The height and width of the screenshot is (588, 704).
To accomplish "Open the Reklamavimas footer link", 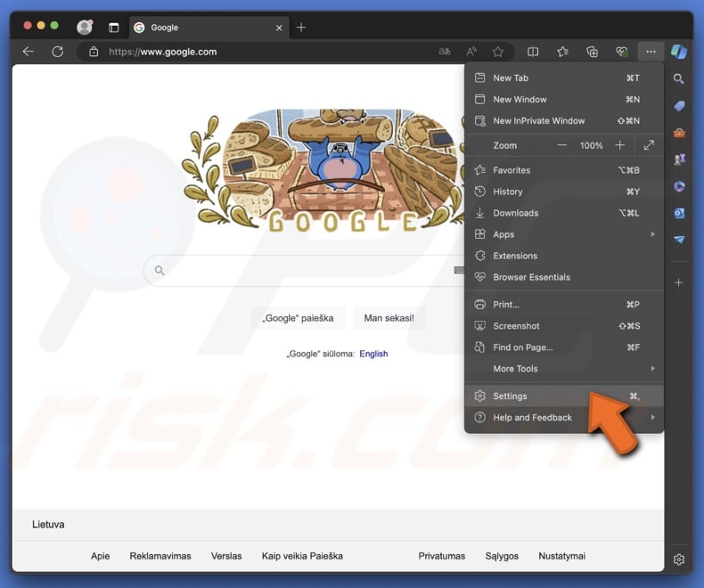I will (x=160, y=556).
